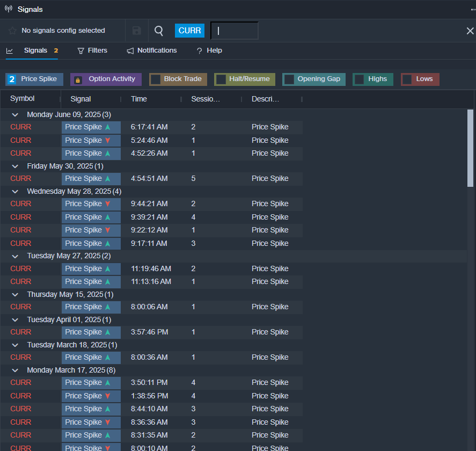Collapse the Monday June 09, 2025 group

click(x=15, y=115)
